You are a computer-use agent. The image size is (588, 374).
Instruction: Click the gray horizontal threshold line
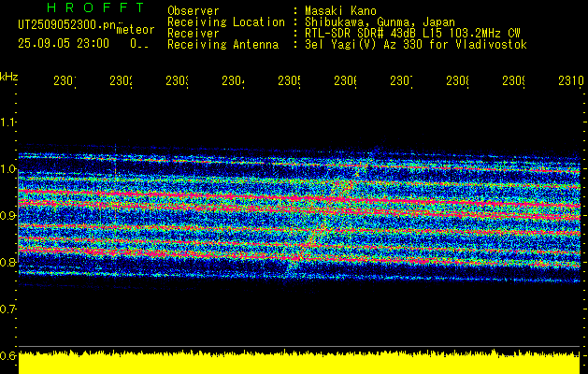[299, 346]
